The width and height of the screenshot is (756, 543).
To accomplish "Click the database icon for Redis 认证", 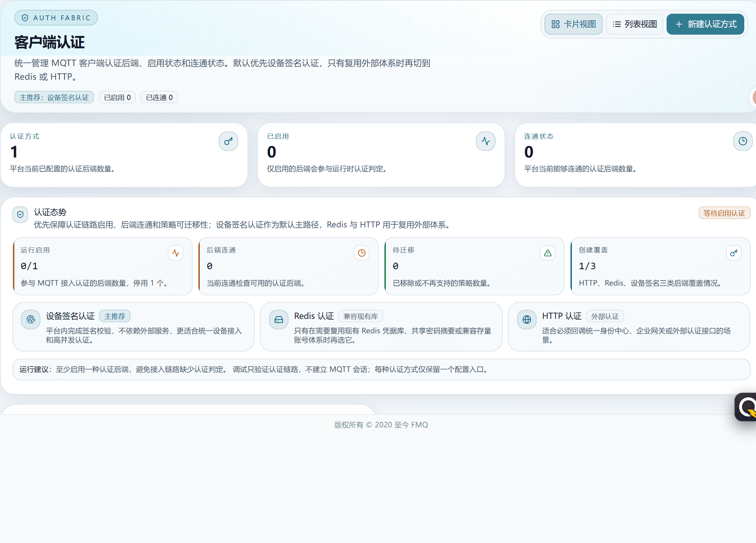I will pos(279,320).
